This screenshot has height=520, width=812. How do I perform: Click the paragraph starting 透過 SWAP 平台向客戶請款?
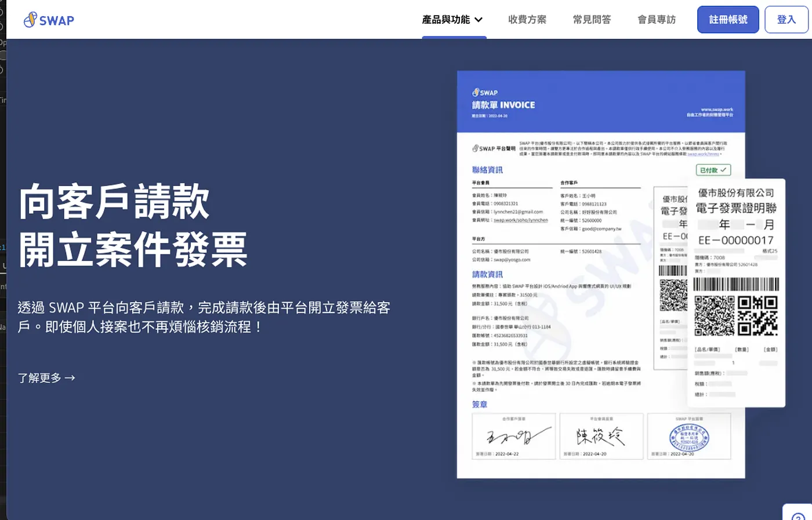(204, 317)
